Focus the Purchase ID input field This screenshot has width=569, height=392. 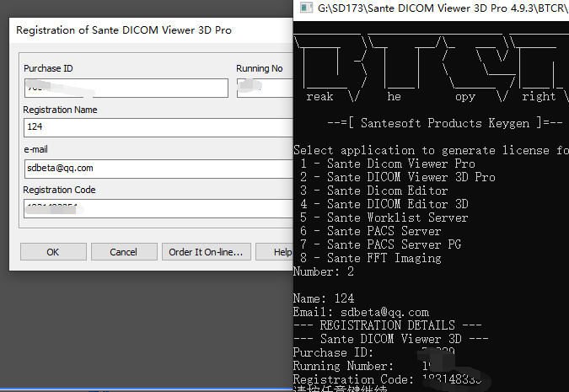pos(126,88)
